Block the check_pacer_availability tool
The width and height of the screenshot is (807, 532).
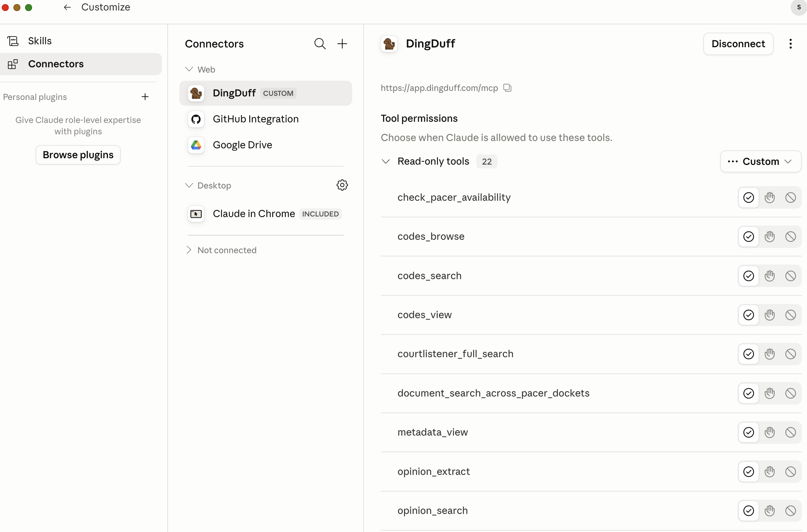[x=791, y=198]
